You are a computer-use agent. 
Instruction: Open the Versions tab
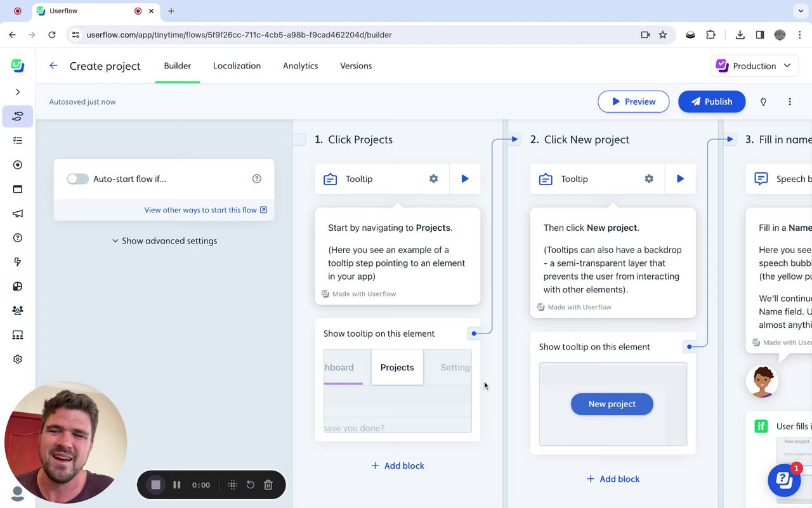pos(356,66)
